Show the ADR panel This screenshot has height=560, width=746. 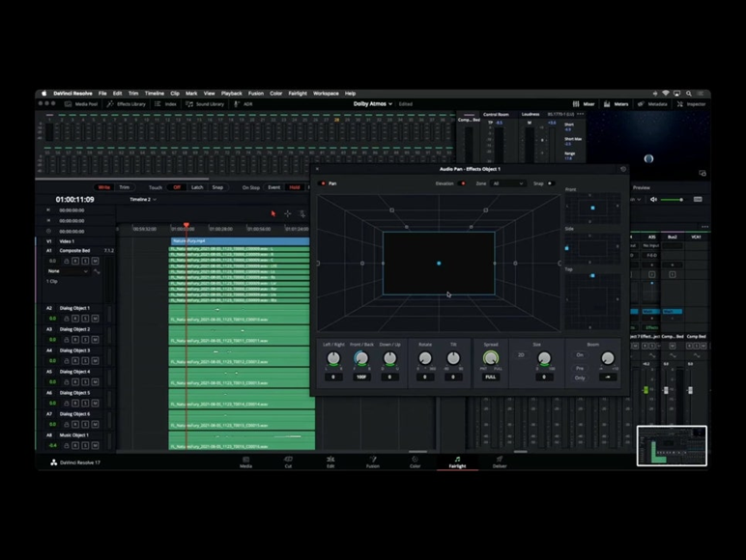pyautogui.click(x=244, y=103)
